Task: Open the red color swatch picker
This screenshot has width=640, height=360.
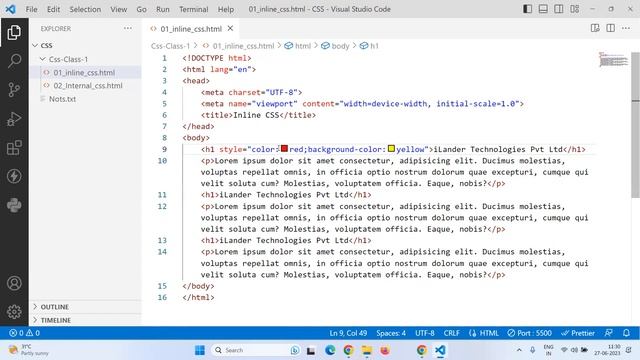Action: [284, 149]
